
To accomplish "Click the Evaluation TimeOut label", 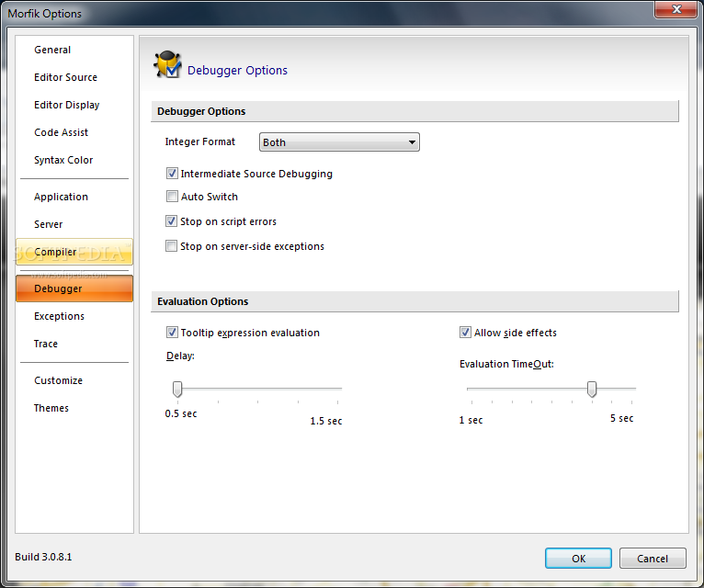I will click(507, 364).
